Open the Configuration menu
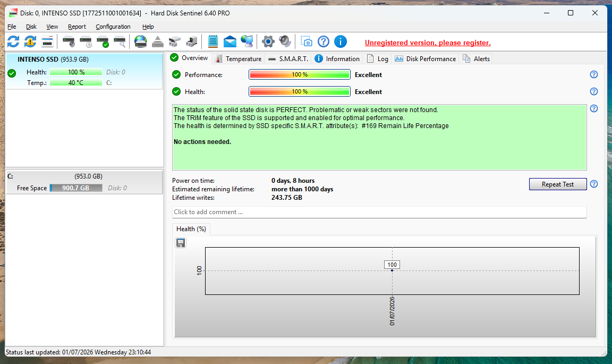The width and height of the screenshot is (612, 364). tap(113, 27)
